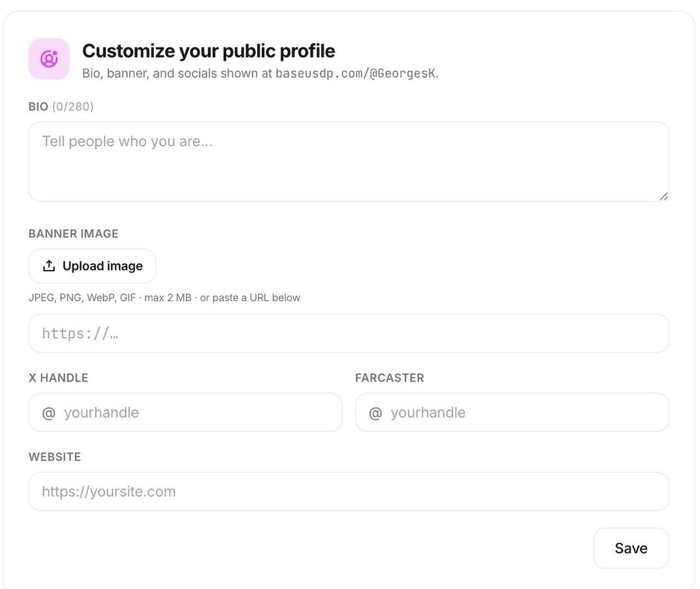Click the BIO (0/280) character counter label

coord(61,106)
